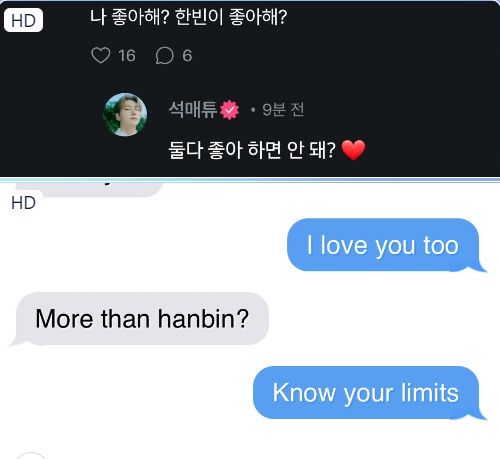Tap the "Know your limits" message bubble

click(369, 393)
